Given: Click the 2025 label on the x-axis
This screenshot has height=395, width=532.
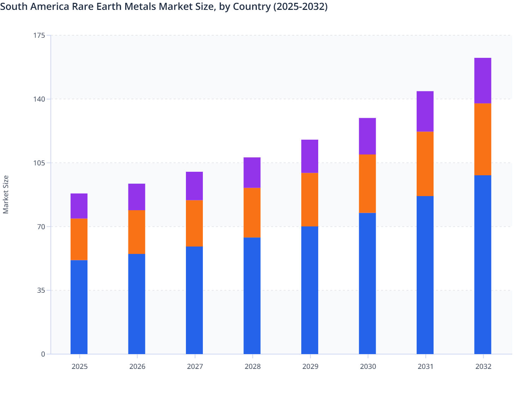Looking at the screenshot, I should pyautogui.click(x=79, y=367).
